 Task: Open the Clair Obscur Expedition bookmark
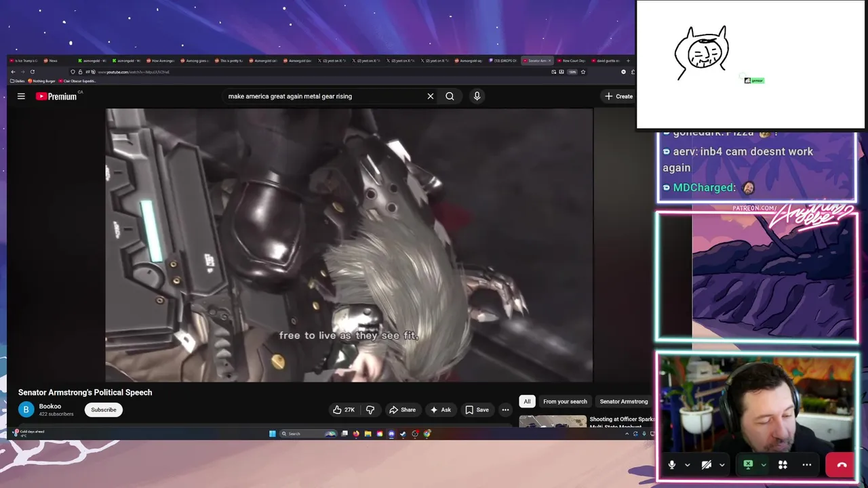tap(77, 81)
